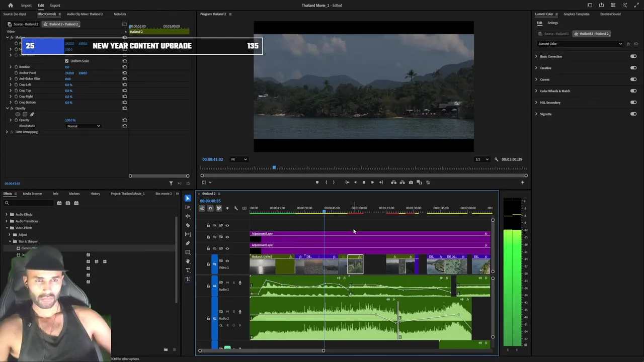Toggle the Uniform Scale checkbox
Viewport: 644px width, 362px height.
point(66,61)
